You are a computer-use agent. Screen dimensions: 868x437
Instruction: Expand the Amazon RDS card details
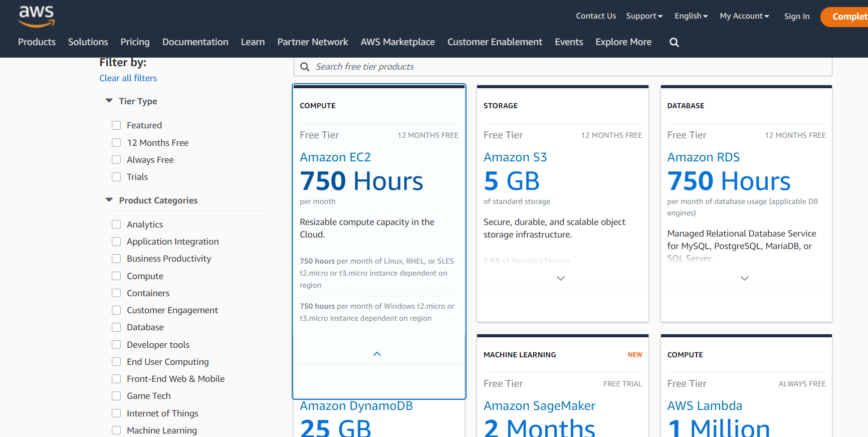(x=745, y=278)
